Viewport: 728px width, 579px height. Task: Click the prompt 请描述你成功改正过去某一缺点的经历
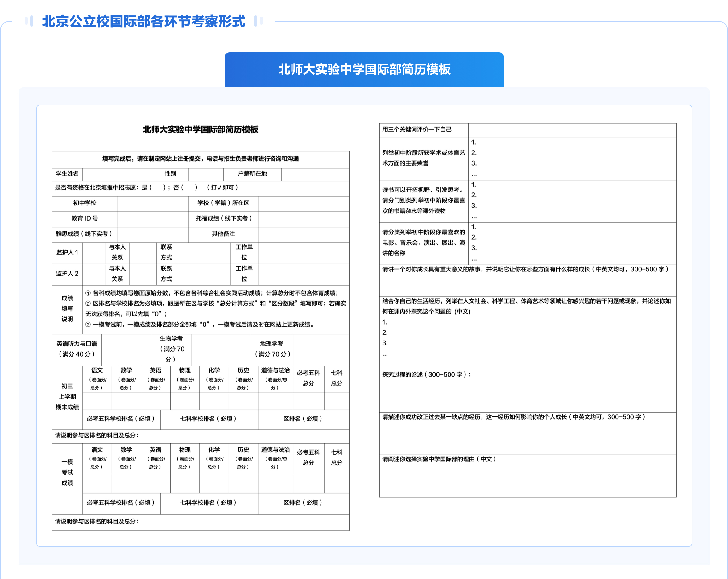pos(514,417)
